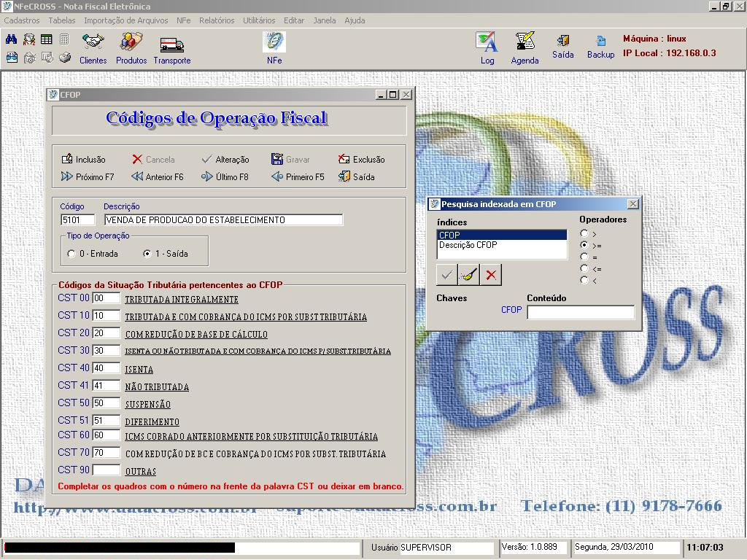
Task: Open the Utilitários menu
Action: point(259,20)
